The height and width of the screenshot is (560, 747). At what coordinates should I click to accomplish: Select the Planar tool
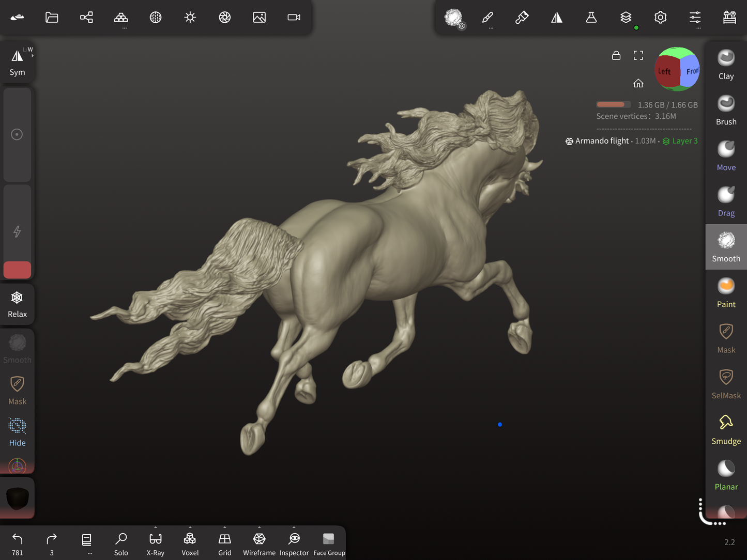pyautogui.click(x=726, y=474)
